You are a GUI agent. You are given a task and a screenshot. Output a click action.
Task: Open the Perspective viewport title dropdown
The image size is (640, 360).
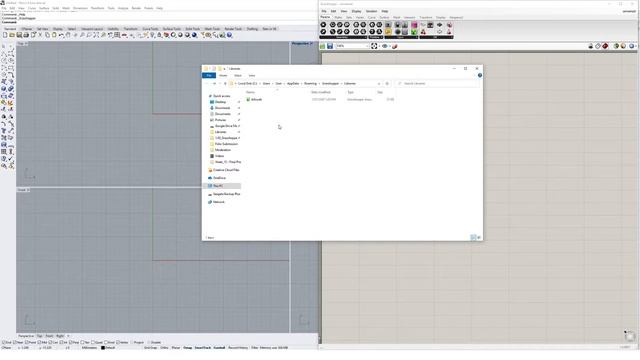[x=311, y=43]
